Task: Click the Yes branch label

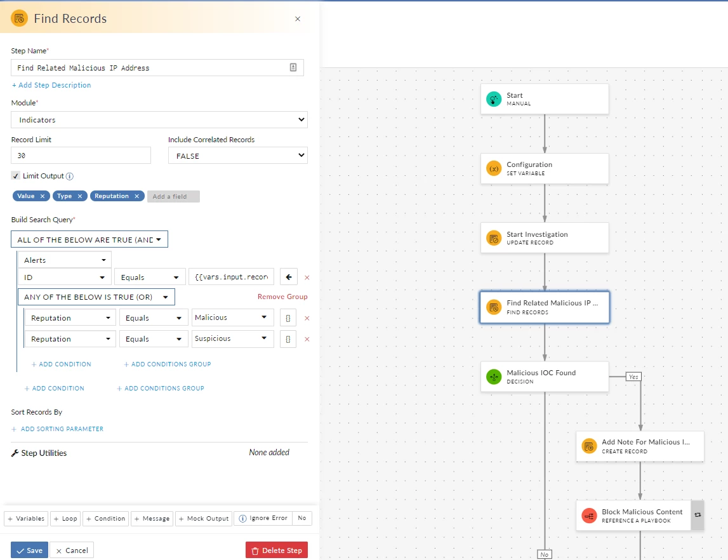Action: (633, 377)
